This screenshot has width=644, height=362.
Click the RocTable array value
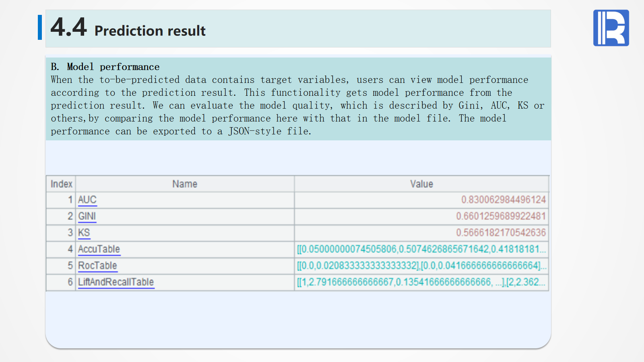coord(421,266)
